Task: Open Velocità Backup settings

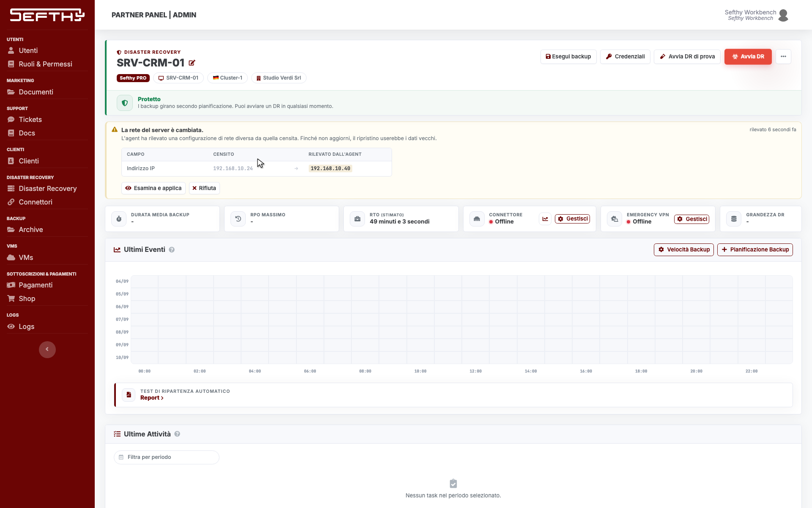Action: [684, 250]
